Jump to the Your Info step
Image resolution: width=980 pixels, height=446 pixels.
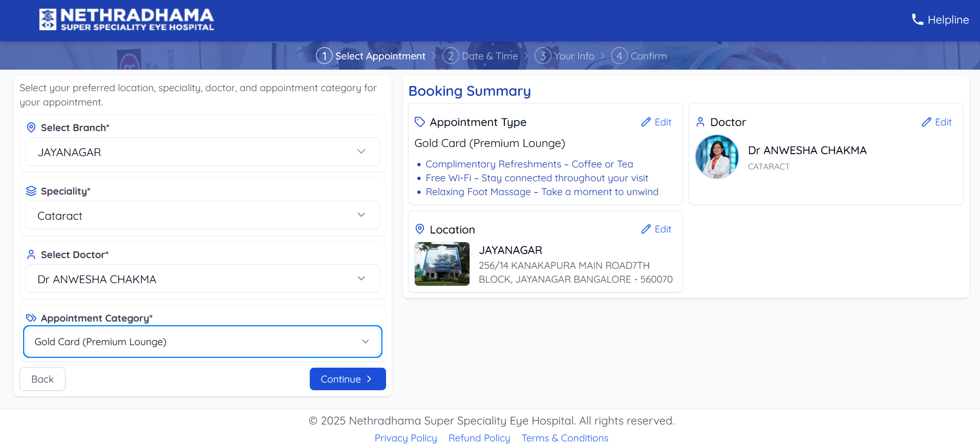pyautogui.click(x=565, y=56)
